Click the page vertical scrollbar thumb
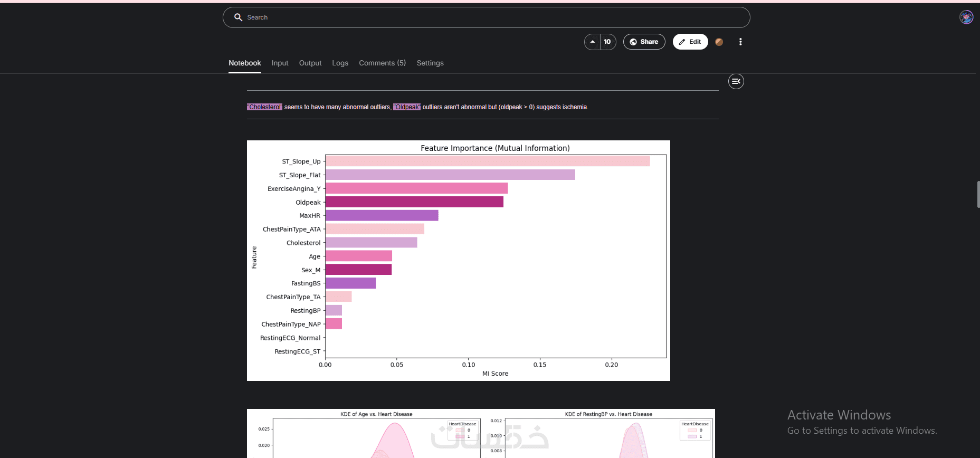Viewport: 980px width, 458px height. pyautogui.click(x=978, y=194)
